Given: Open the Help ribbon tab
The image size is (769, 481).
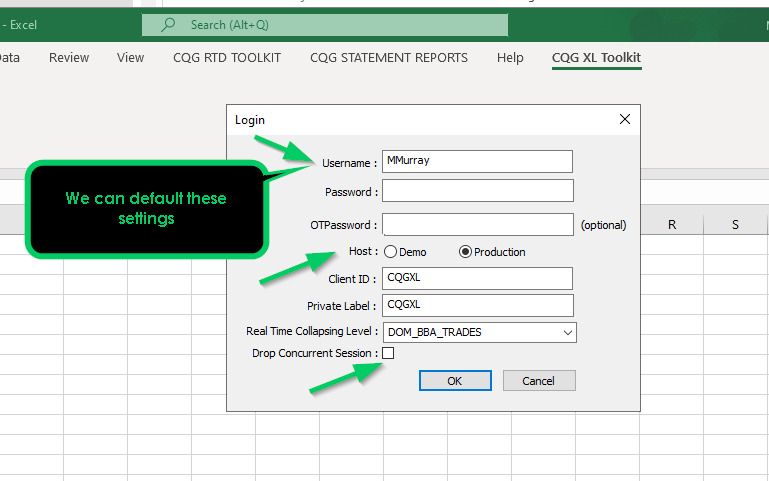Looking at the screenshot, I should tap(510, 58).
